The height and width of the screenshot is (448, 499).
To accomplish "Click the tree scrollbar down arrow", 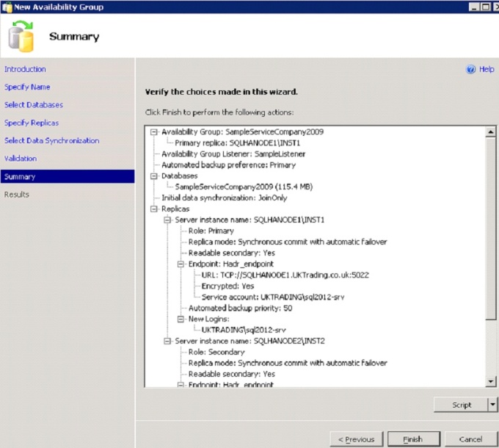I will tap(491, 381).
